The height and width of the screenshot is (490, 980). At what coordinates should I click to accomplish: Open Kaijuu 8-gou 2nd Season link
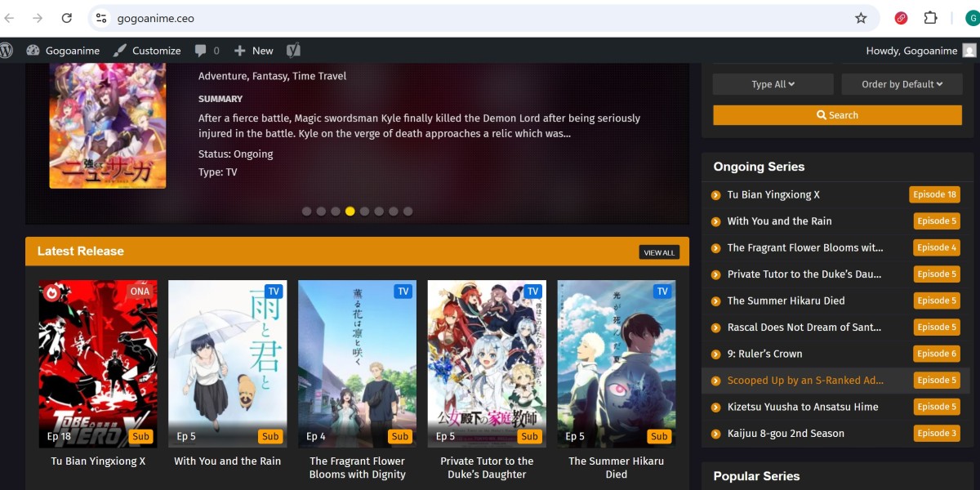(786, 434)
